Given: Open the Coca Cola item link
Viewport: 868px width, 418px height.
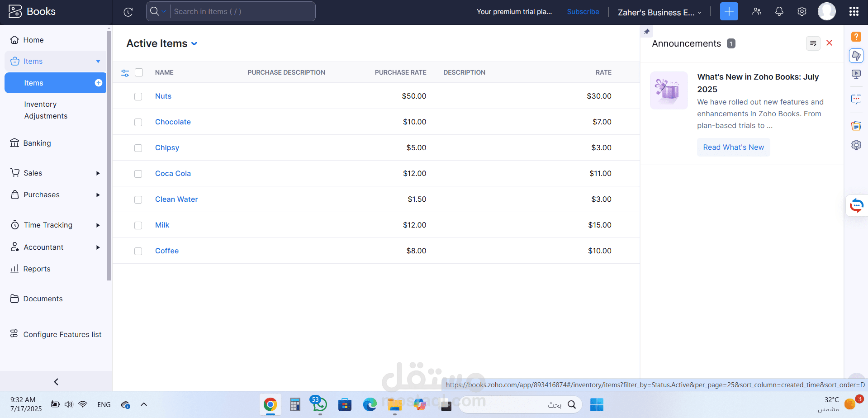Looking at the screenshot, I should tap(173, 173).
